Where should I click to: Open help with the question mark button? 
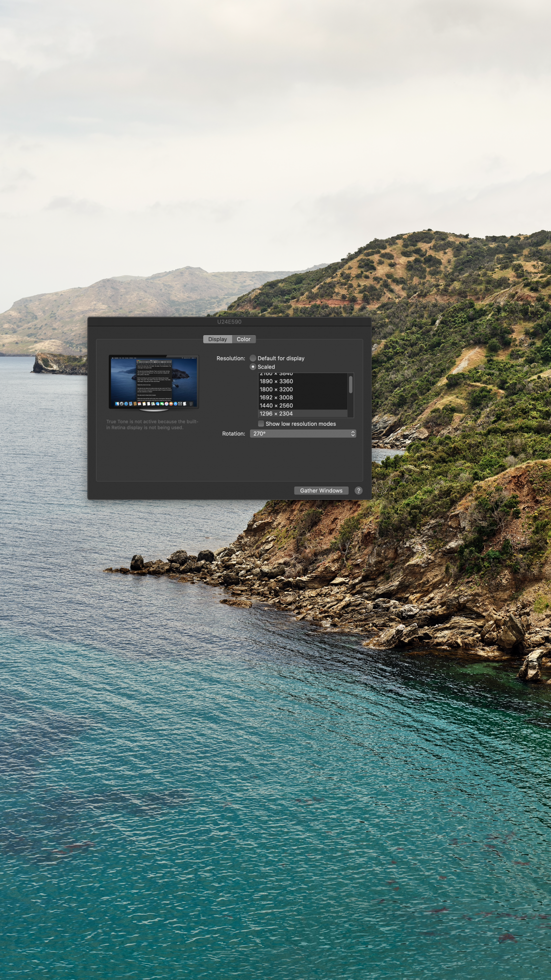coord(359,490)
